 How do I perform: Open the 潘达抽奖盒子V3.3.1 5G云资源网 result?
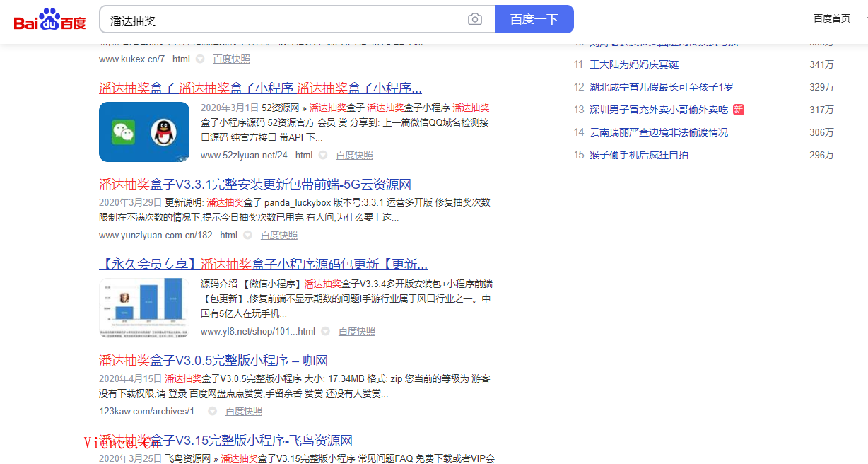click(254, 185)
